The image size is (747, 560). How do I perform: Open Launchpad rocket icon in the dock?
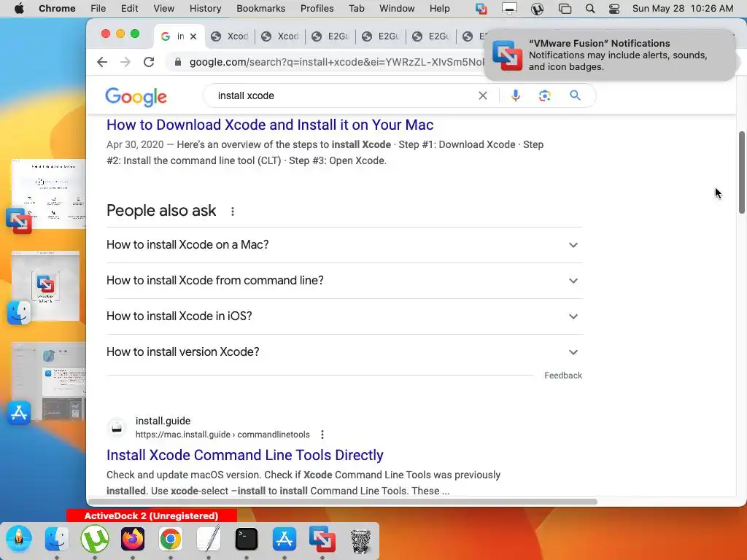click(19, 539)
